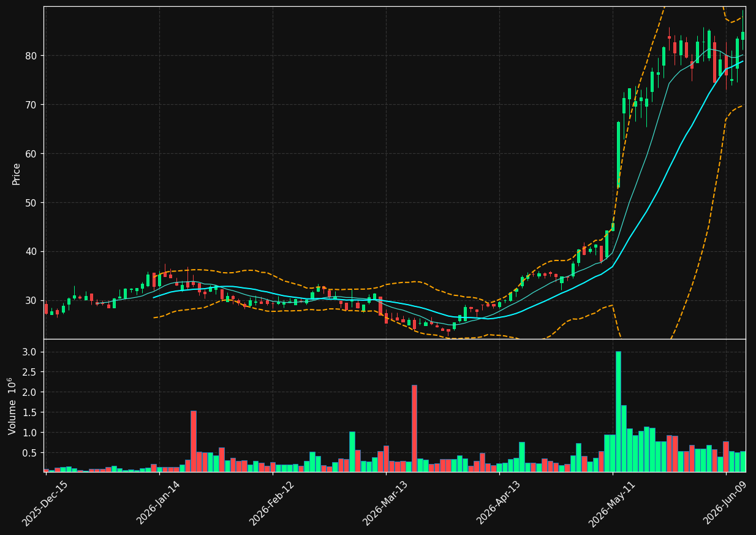The image size is (756, 535).
Task: Click the tallest green volume bar near May-11
Action: (x=618, y=411)
